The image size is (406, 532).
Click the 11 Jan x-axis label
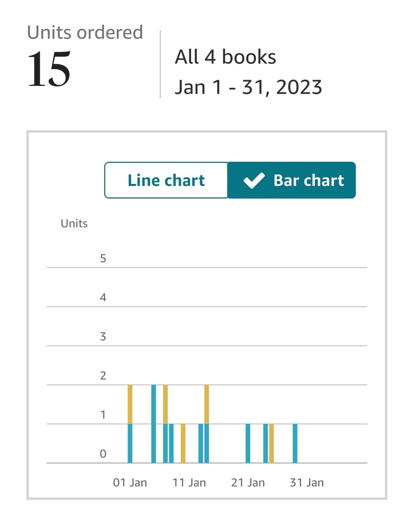(189, 483)
